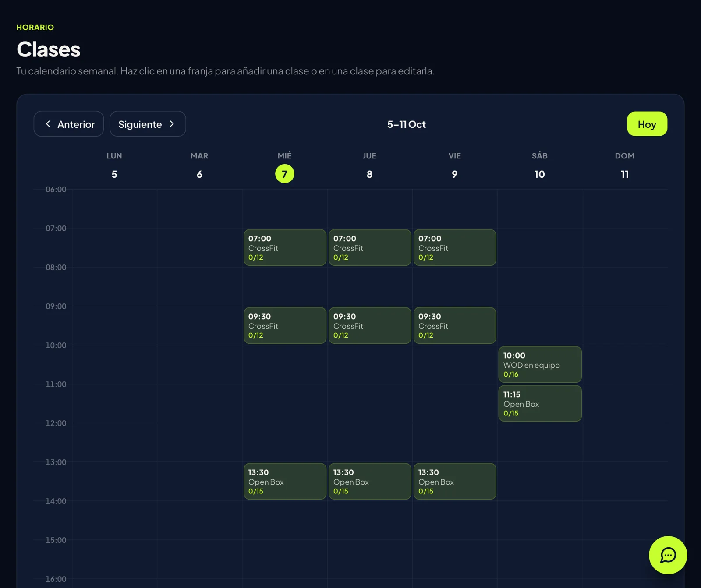This screenshot has width=701, height=588.
Task: Edit Wednesday 09:30 CrossFit class
Action: (285, 325)
